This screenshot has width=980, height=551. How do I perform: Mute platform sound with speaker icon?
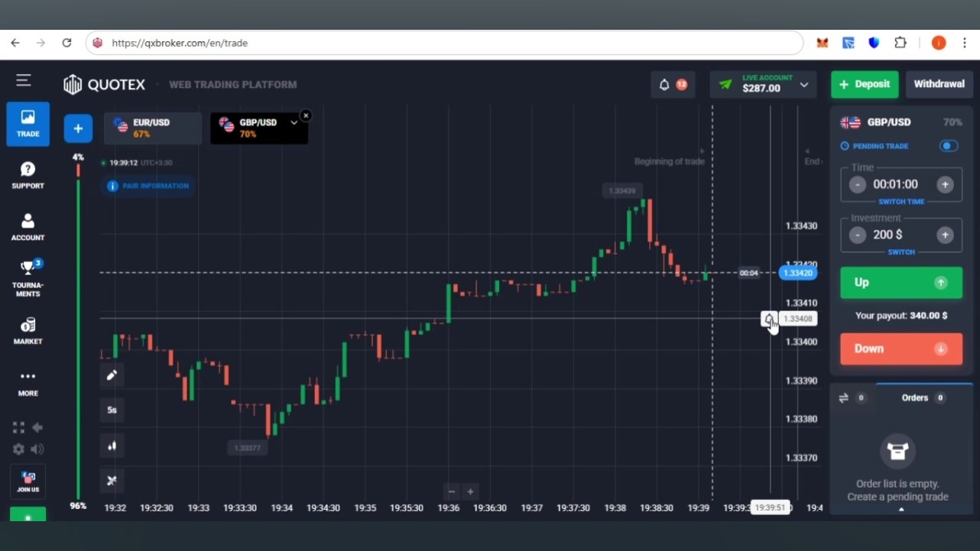(37, 449)
